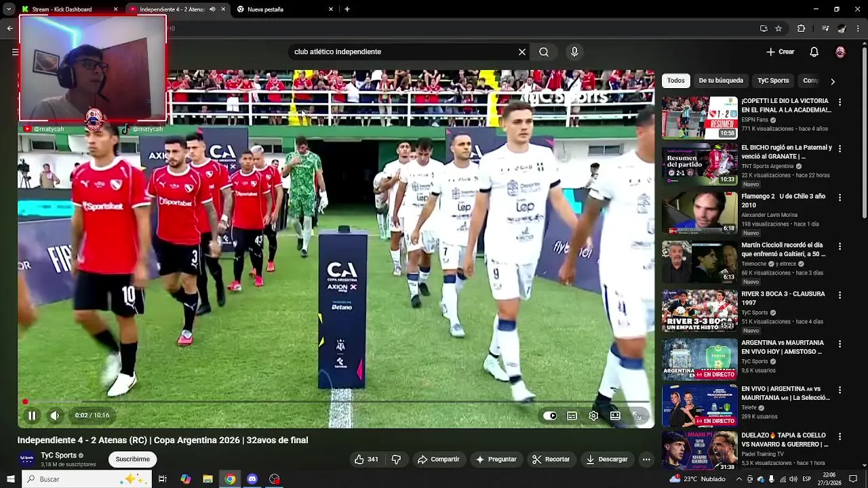Open options for the '¡COPETTI LE DIO LA VICTORIA' video
Screen dimensions: 868x488
(x=840, y=102)
